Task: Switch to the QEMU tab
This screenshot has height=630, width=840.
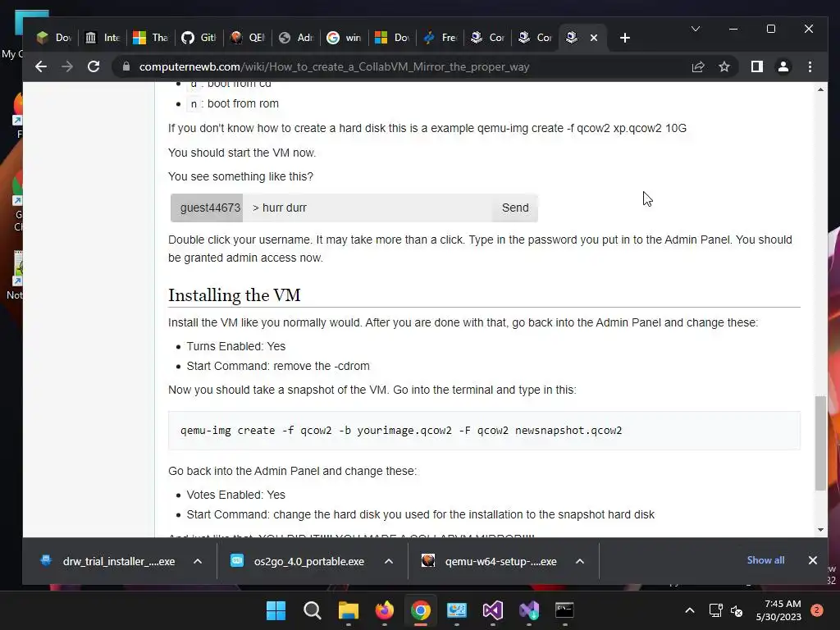Action: tap(247, 38)
